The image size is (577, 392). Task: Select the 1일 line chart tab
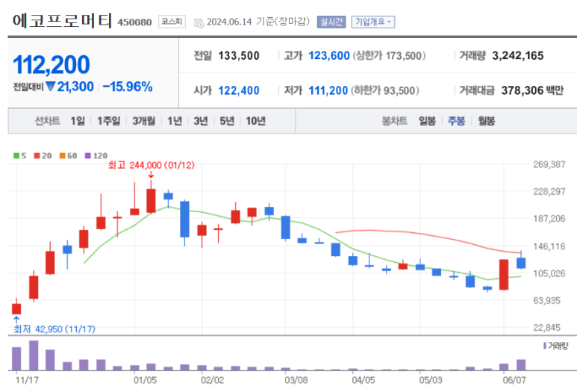78,121
